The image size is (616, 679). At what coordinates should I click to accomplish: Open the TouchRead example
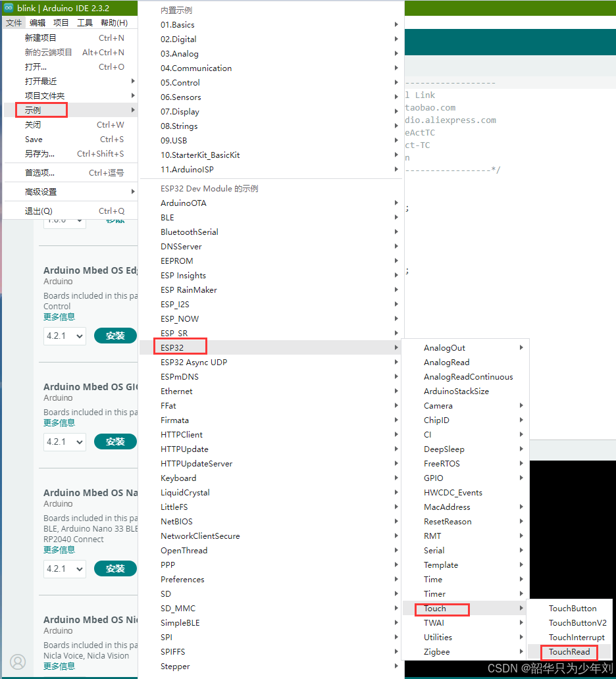click(x=570, y=652)
